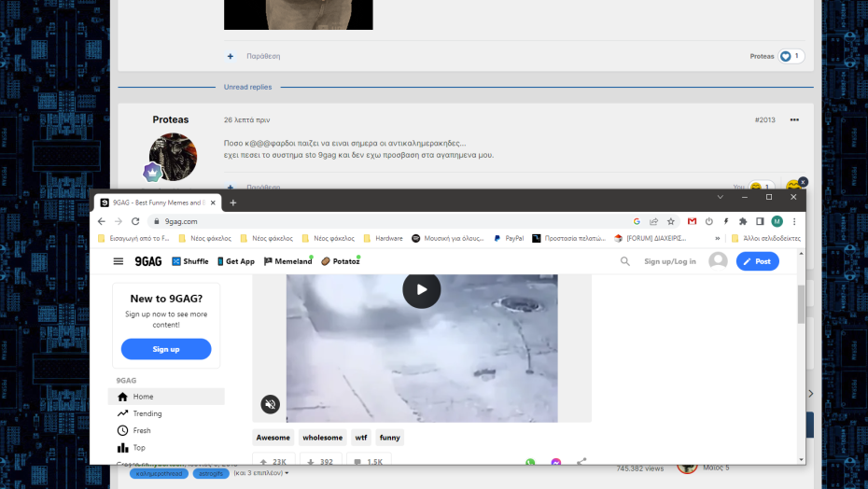Click the funny tag
The width and height of the screenshot is (868, 489).
pyautogui.click(x=390, y=438)
